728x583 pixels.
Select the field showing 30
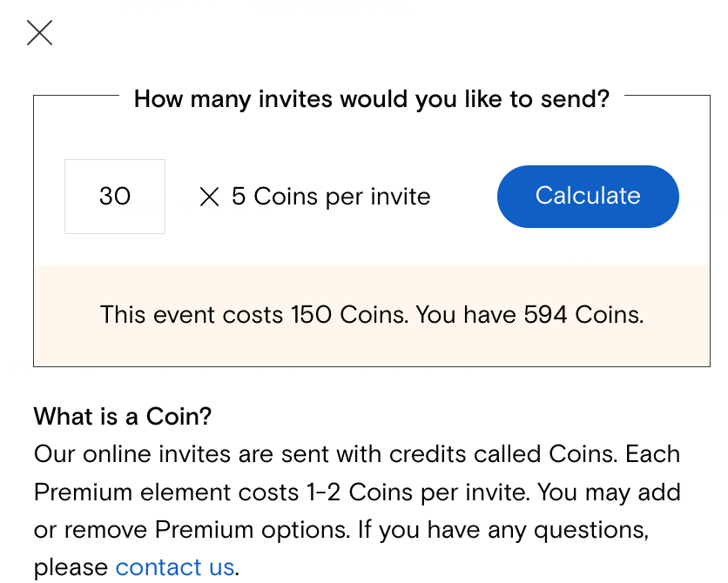click(x=115, y=197)
